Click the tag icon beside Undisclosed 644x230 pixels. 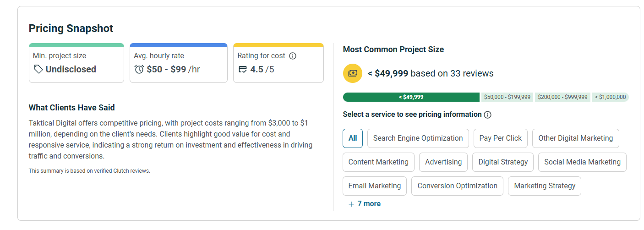click(38, 69)
